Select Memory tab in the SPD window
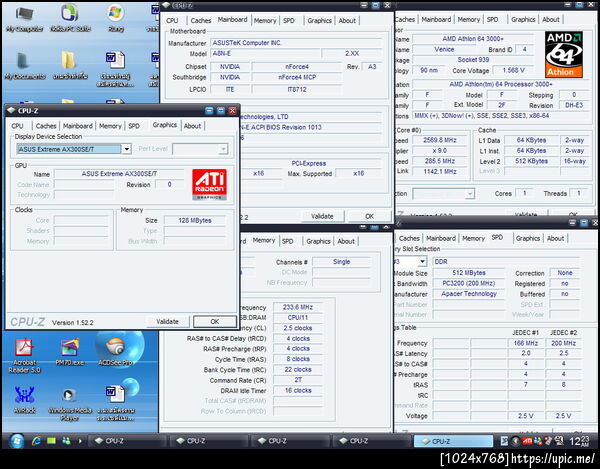Image resolution: width=600 pixels, height=469 pixels. point(473,238)
